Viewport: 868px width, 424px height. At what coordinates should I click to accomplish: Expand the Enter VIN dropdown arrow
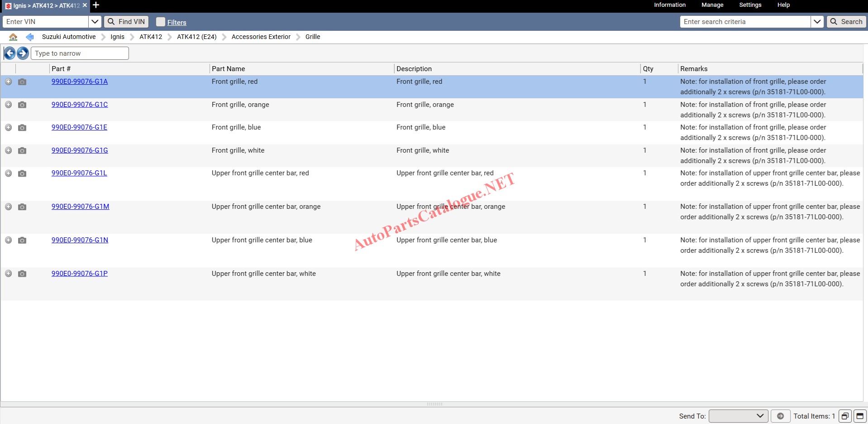pos(95,22)
